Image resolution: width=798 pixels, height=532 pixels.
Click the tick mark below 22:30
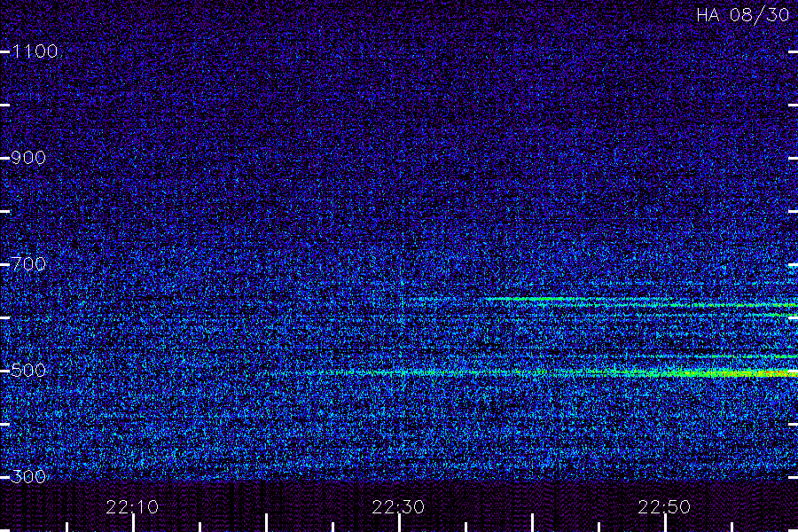pos(400,523)
